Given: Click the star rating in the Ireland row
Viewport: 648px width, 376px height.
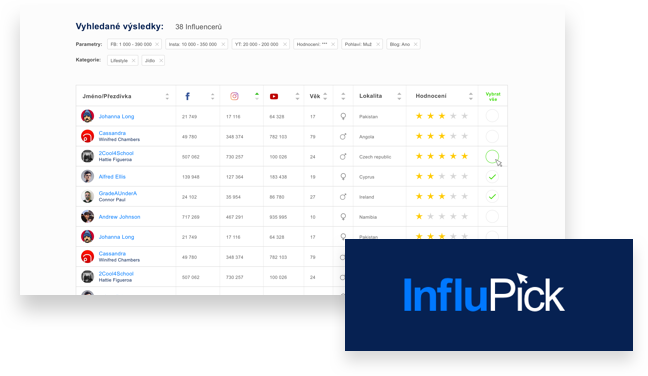Looking at the screenshot, I should coord(442,196).
